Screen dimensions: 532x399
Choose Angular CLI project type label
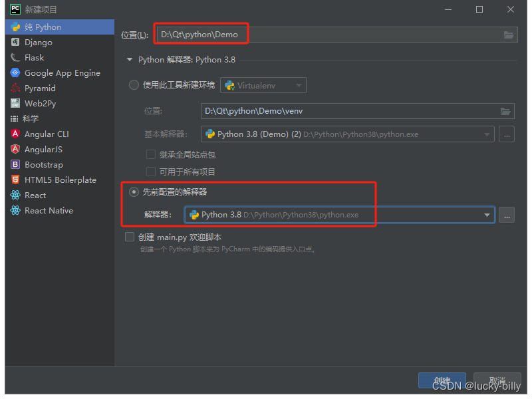pos(47,134)
